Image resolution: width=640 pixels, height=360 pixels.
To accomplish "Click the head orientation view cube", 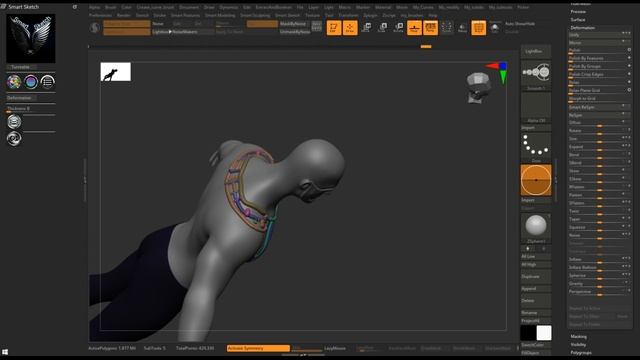I will click(478, 87).
